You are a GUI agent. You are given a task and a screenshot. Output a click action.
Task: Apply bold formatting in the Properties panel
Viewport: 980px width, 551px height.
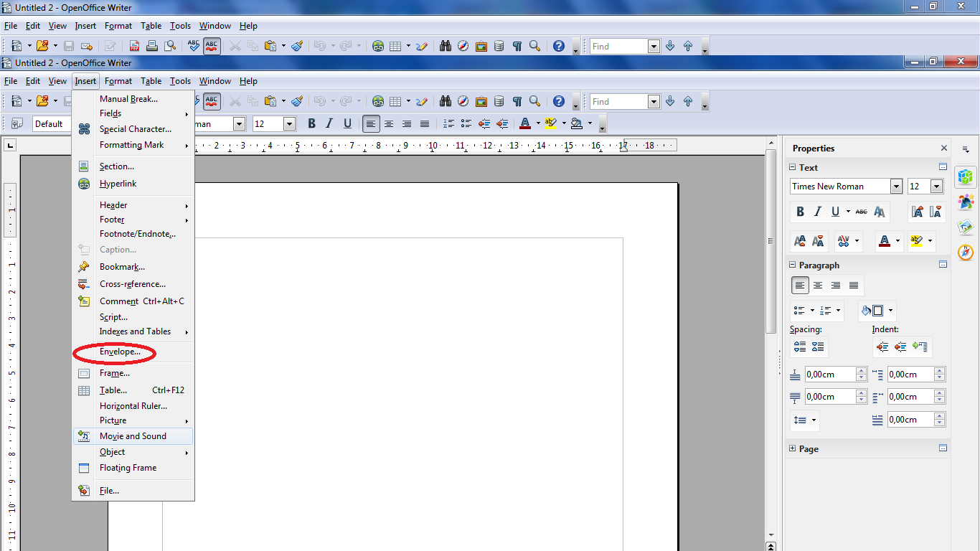coord(800,212)
